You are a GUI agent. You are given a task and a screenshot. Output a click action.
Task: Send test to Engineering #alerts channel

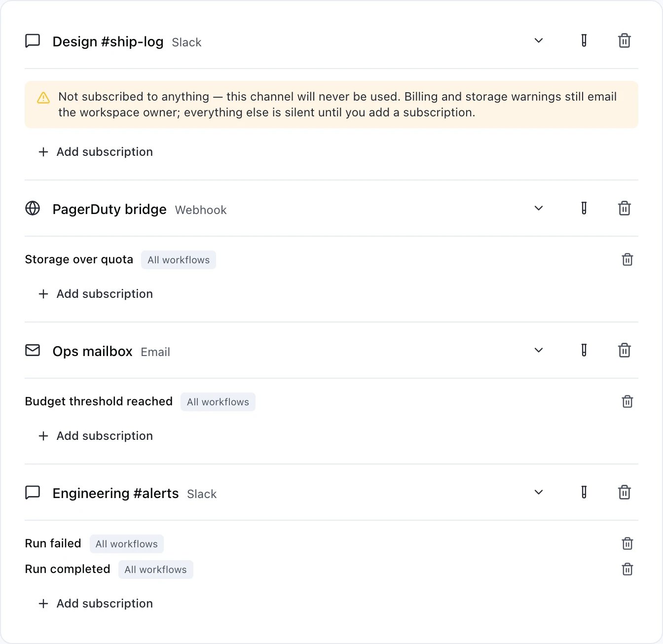584,492
